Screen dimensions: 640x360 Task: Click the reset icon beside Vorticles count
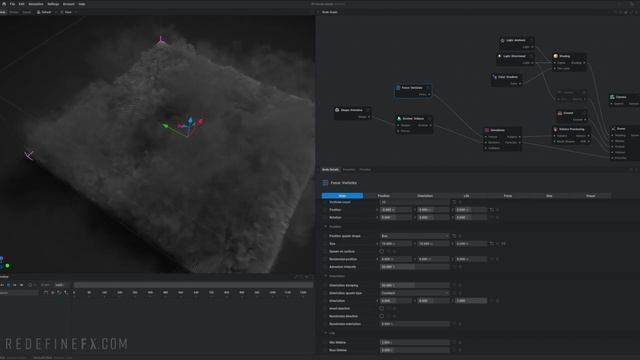[454, 202]
